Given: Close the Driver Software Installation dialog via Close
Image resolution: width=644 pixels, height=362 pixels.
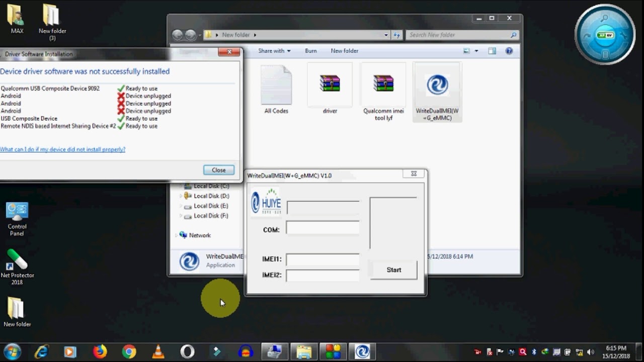Looking at the screenshot, I should (219, 170).
